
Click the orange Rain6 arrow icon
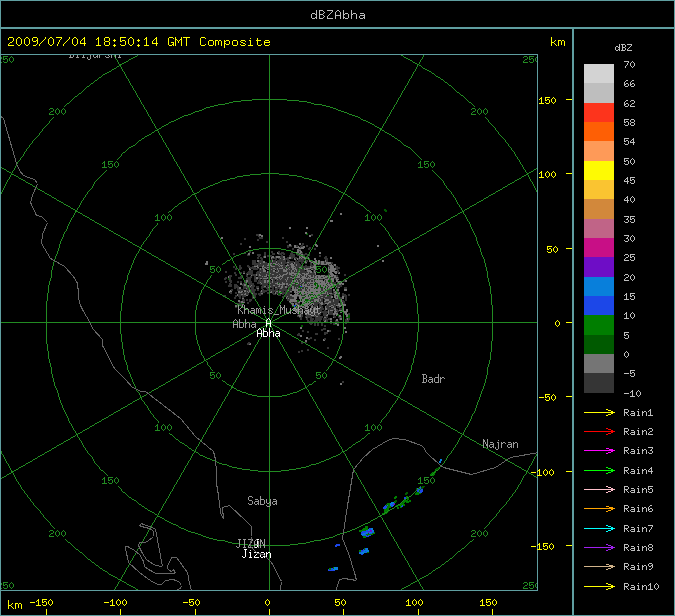[599, 509]
